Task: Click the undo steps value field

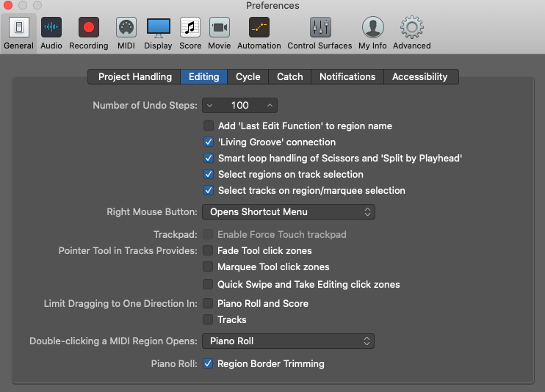Action: (x=240, y=105)
